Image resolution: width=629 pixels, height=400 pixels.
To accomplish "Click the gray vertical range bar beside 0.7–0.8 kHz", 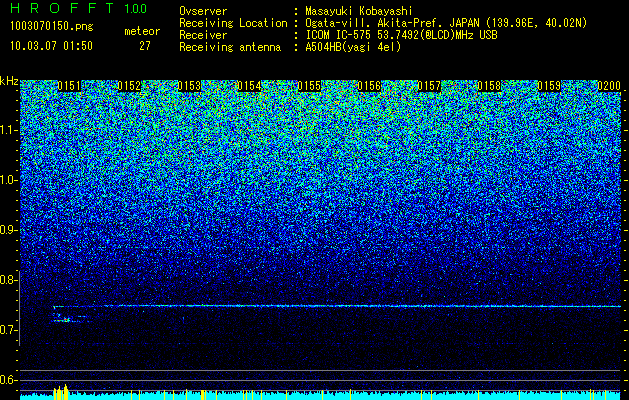I will click(x=19, y=308).
